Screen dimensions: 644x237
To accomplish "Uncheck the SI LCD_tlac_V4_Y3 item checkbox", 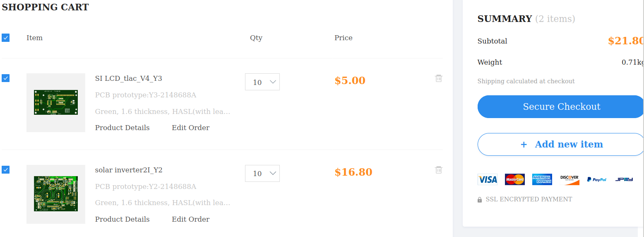I will click(5, 78).
